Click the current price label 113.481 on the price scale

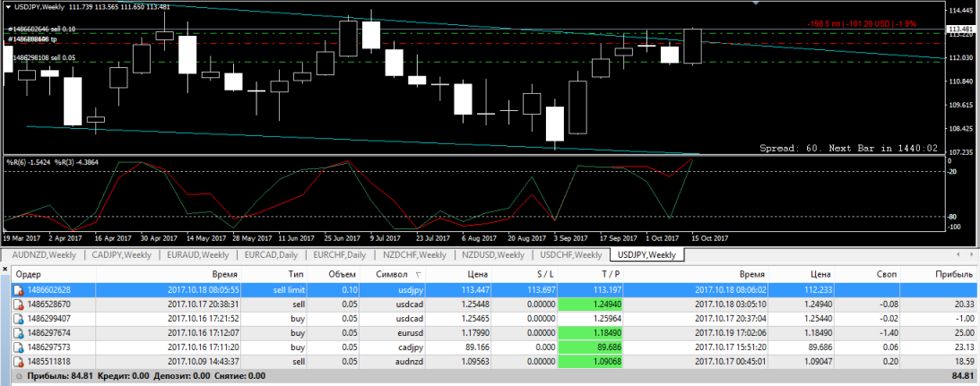click(962, 30)
